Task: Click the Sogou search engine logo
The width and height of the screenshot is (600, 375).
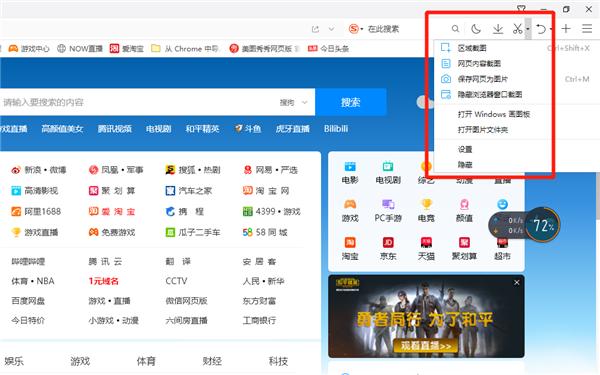Action: [x=354, y=29]
